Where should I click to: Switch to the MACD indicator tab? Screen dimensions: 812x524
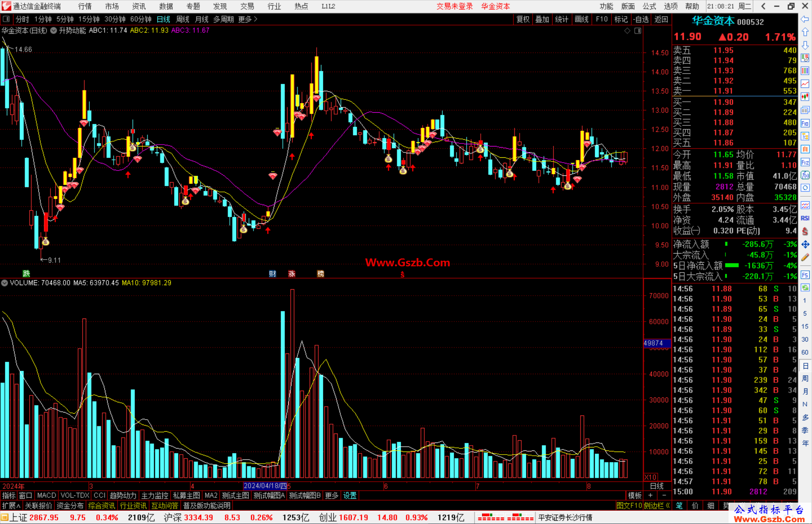46,495
